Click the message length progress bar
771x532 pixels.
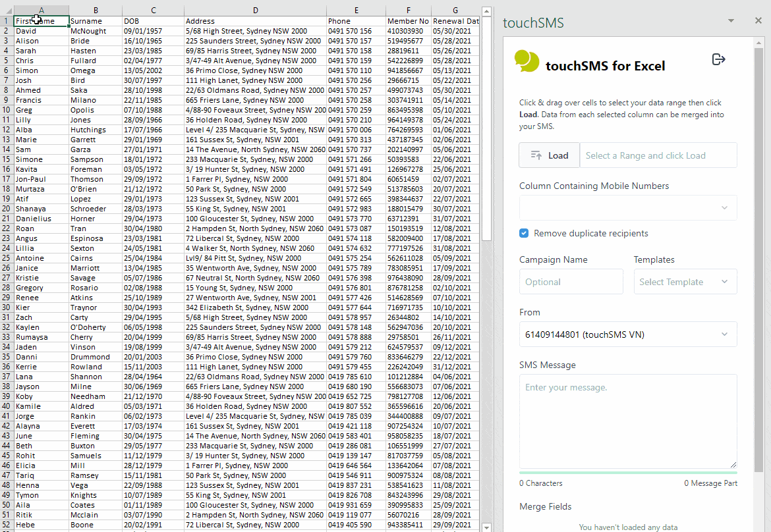point(627,472)
